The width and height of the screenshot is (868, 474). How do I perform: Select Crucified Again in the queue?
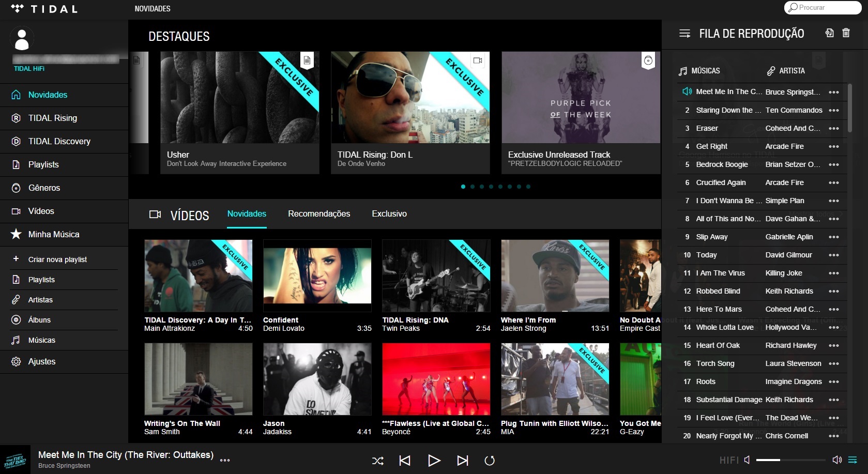point(721,182)
